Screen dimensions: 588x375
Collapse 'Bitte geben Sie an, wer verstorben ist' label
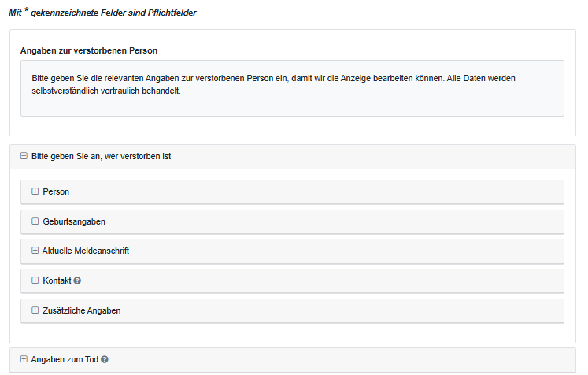pos(102,156)
